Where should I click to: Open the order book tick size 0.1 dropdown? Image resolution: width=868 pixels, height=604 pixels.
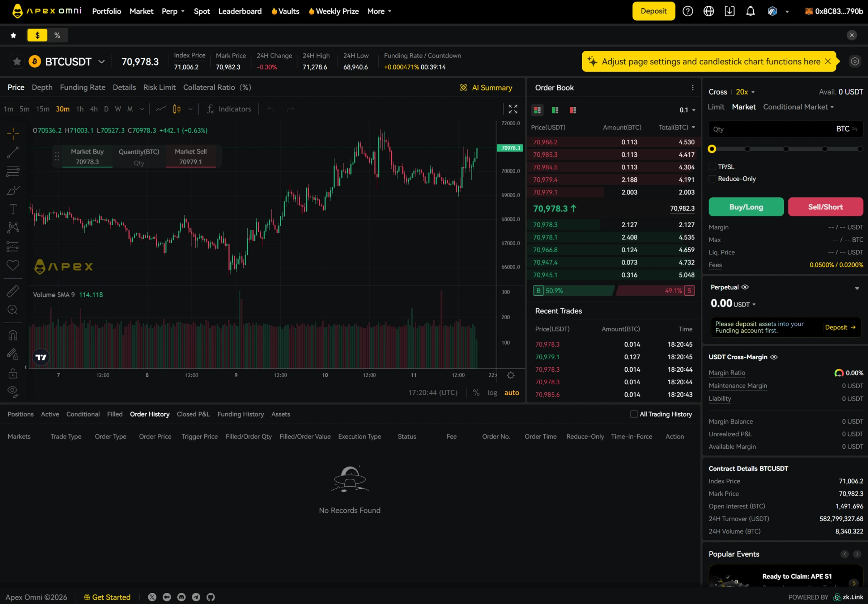[687, 110]
